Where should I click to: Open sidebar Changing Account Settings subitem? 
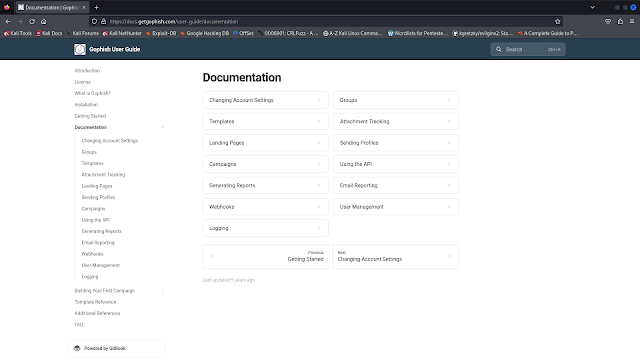pyautogui.click(x=110, y=141)
